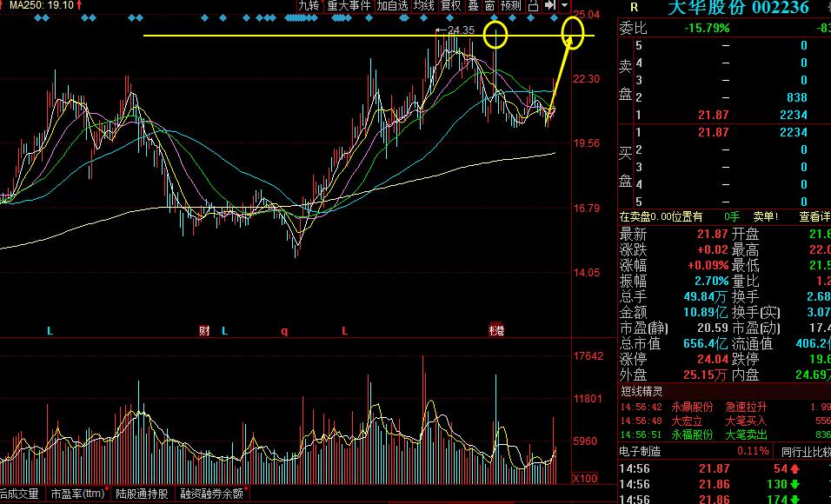Click the R margin-trading badge icon
The height and width of the screenshot is (504, 831).
click(634, 8)
